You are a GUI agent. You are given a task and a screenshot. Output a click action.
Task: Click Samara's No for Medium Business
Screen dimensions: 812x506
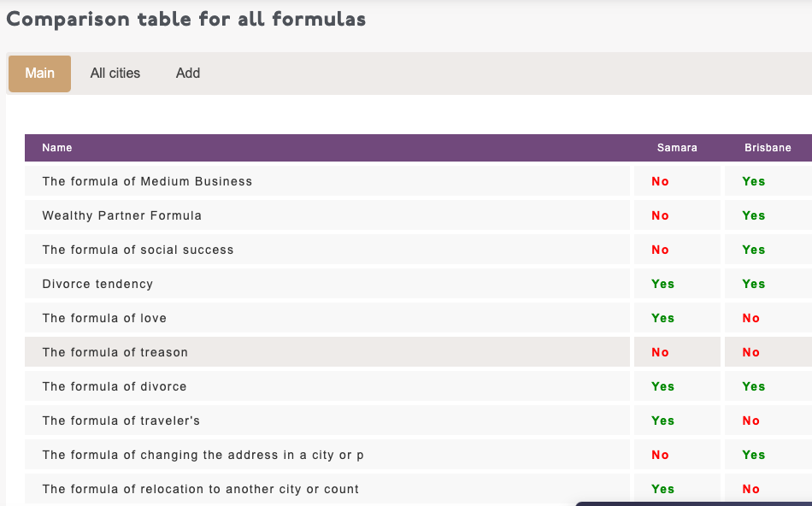(x=660, y=181)
